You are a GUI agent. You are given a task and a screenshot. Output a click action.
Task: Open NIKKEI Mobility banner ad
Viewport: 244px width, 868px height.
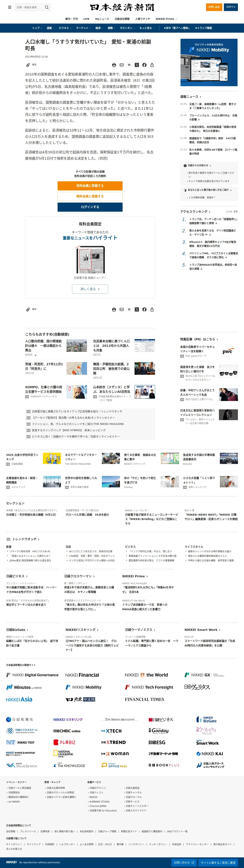pos(209,62)
